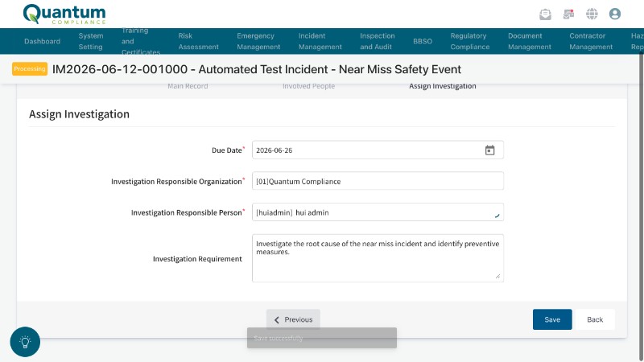Open the Document Management menu

tap(530, 41)
